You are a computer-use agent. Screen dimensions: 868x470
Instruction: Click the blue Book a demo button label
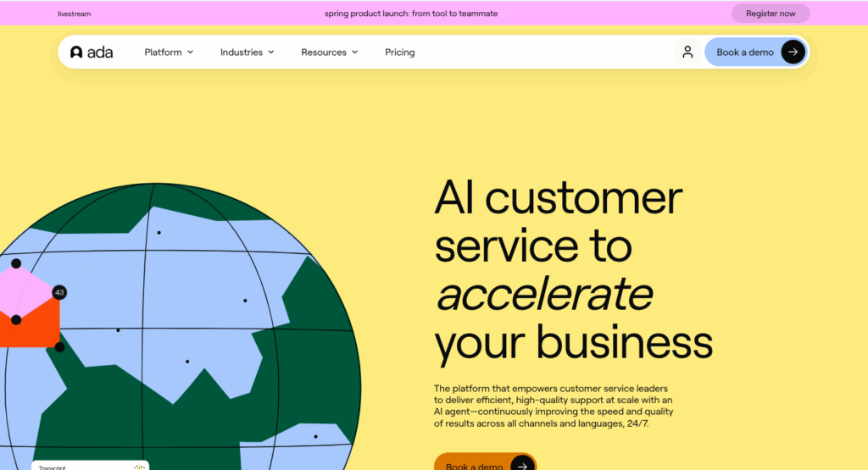click(745, 52)
